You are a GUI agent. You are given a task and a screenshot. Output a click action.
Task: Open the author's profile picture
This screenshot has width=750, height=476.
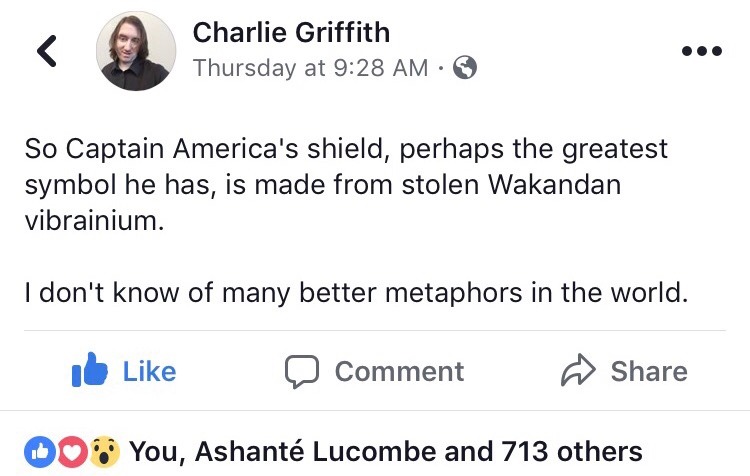(135, 52)
